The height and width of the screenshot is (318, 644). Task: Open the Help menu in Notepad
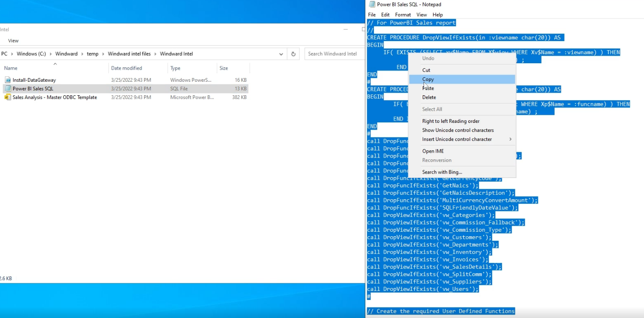[x=438, y=15]
